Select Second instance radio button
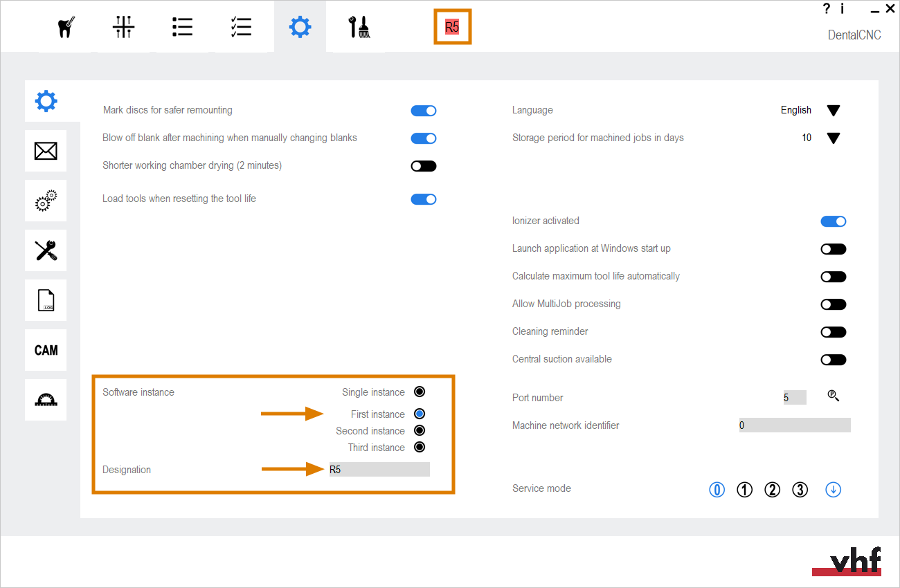The height and width of the screenshot is (588, 900). click(420, 430)
